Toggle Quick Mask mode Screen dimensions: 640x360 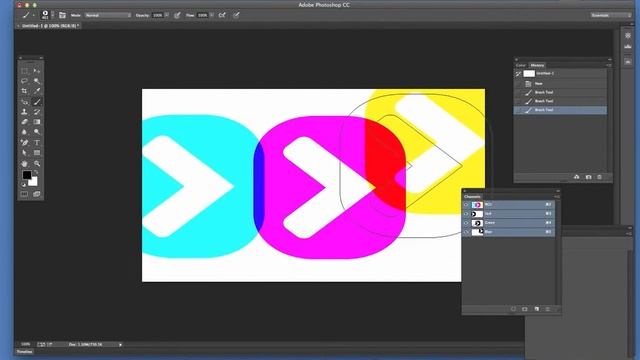(x=24, y=194)
